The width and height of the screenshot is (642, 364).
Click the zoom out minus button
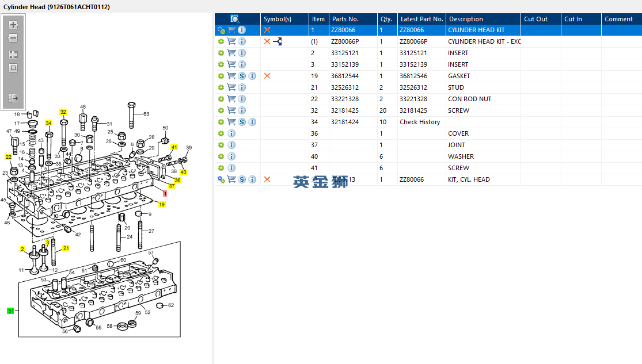tap(13, 38)
